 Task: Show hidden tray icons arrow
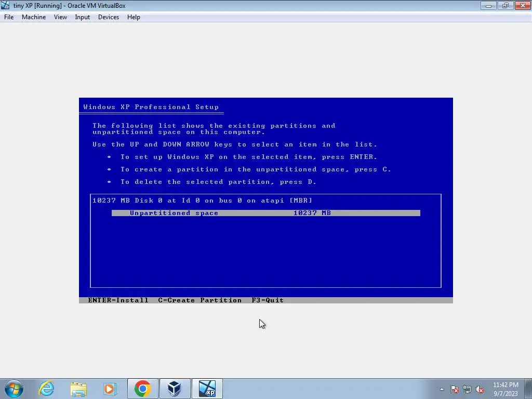[x=442, y=389]
